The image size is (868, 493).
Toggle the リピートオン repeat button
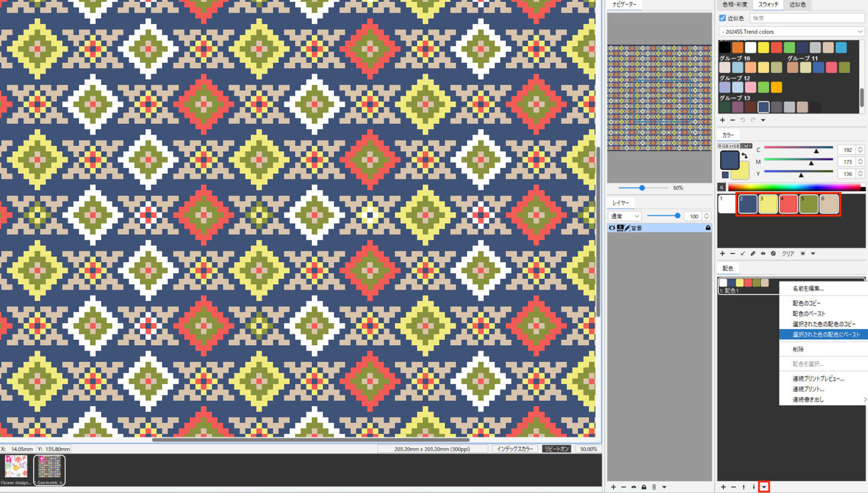557,449
